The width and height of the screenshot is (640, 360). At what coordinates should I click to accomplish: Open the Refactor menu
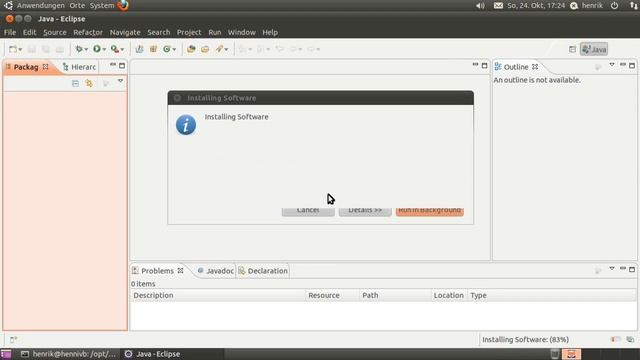point(88,32)
